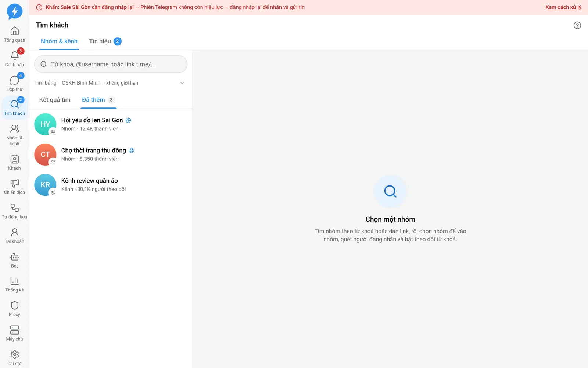Open Tài khoản accounts page
The width and height of the screenshot is (588, 368).
(15, 236)
